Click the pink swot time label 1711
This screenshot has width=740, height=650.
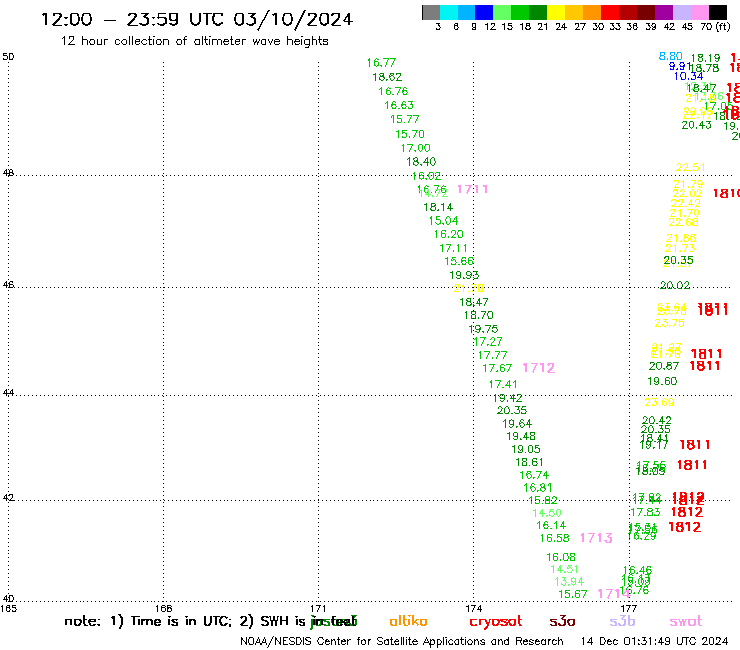[472, 189]
